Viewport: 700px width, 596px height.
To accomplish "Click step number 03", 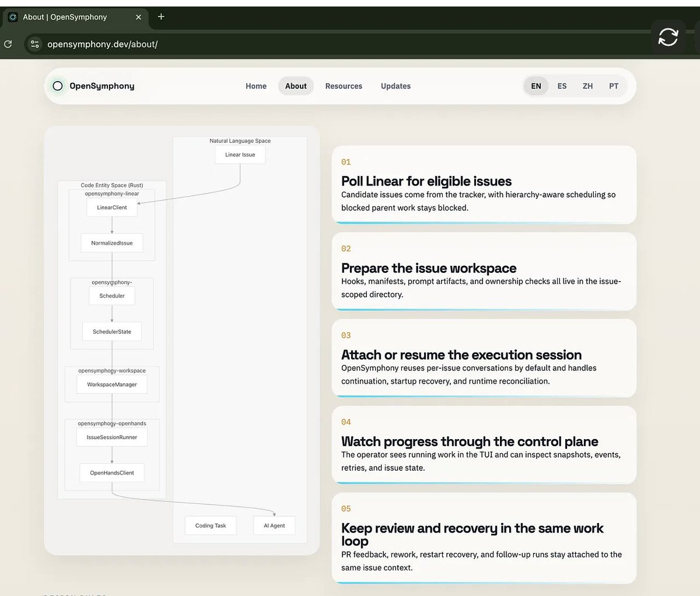I will [x=346, y=335].
